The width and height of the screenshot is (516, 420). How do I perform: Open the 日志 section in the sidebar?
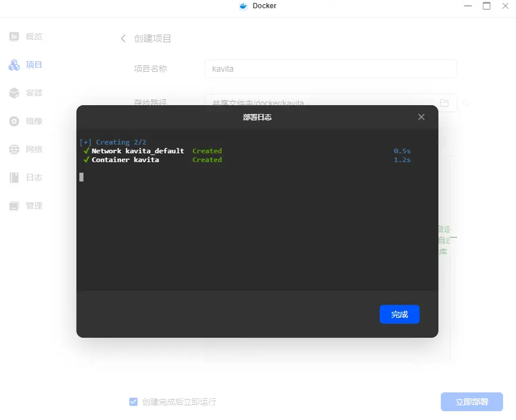click(26, 177)
